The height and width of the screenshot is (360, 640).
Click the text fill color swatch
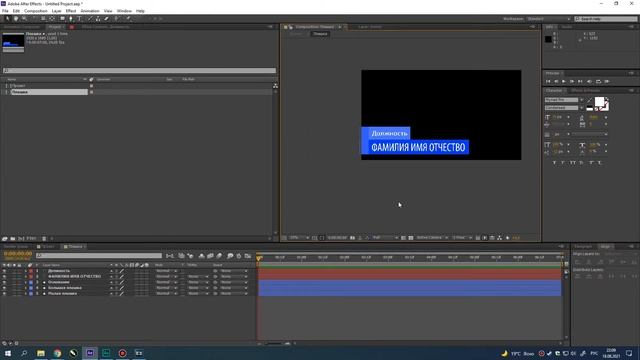[599, 102]
